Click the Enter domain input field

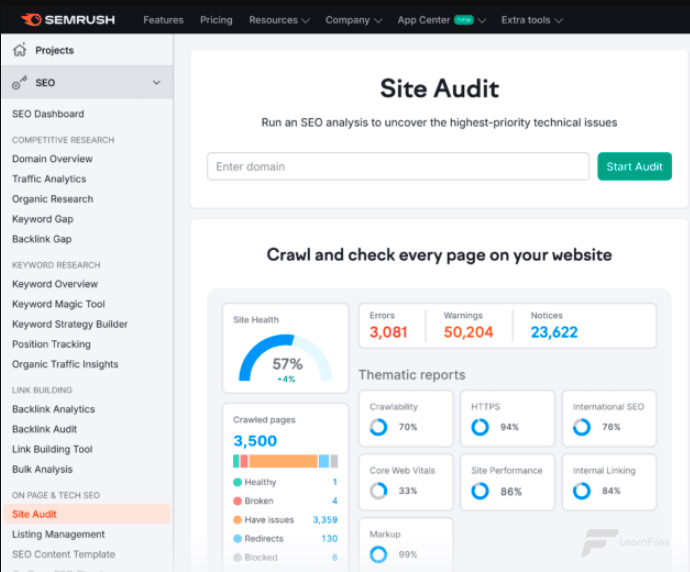pyautogui.click(x=398, y=166)
